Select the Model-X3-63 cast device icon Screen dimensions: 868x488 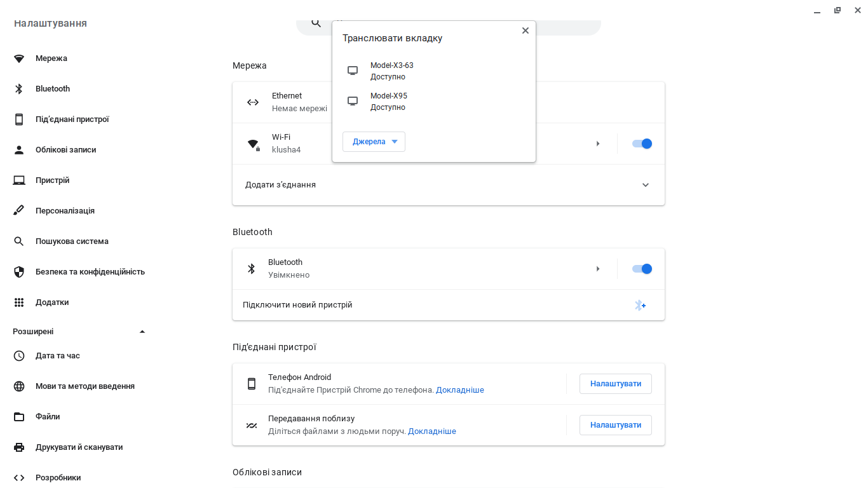coord(353,71)
